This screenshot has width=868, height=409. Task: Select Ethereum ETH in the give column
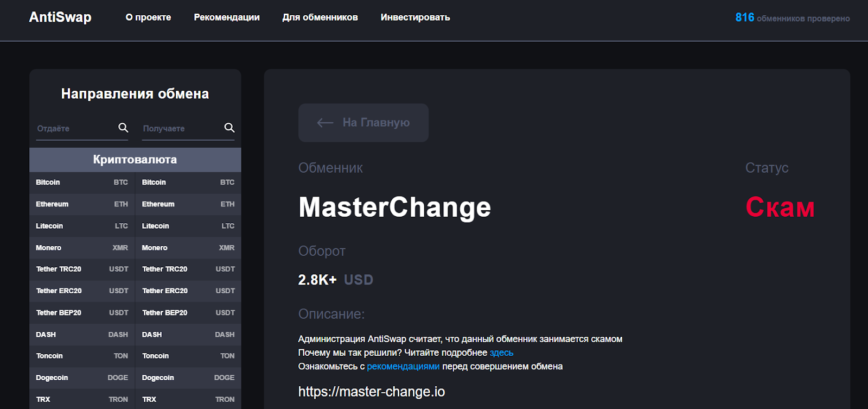(82, 204)
